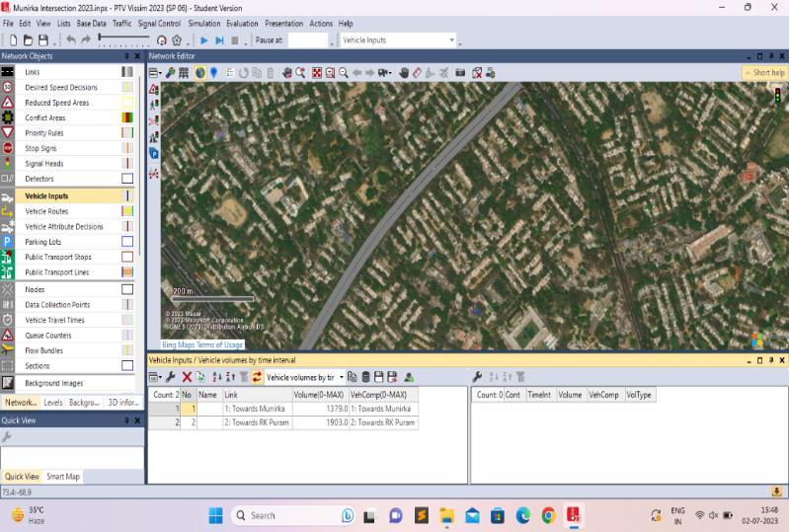Image resolution: width=789 pixels, height=532 pixels.
Task: Toggle visibility icon for Stop Signs
Action: [8, 148]
